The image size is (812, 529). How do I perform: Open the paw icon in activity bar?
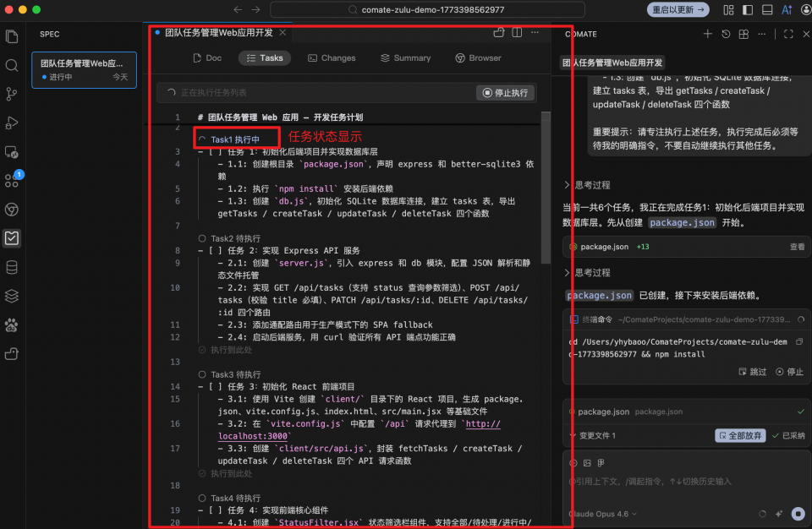click(x=11, y=325)
